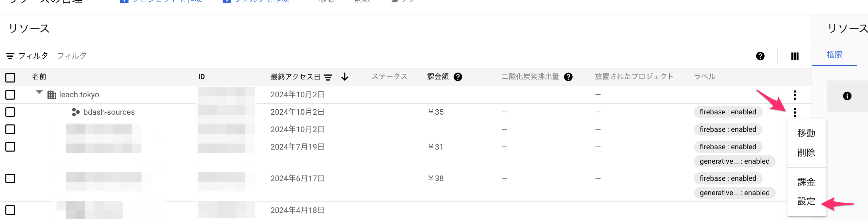Click the help icon near the column settings
868x220 pixels.
tap(760, 56)
